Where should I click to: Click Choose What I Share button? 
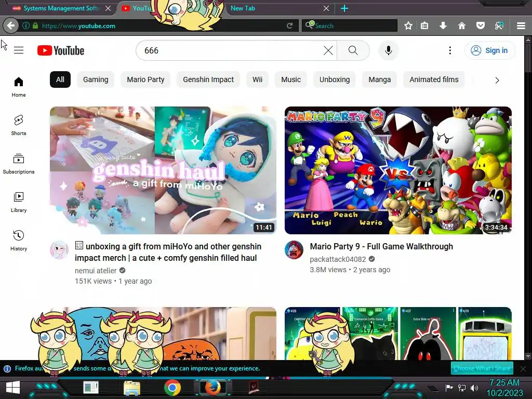tap(482, 368)
